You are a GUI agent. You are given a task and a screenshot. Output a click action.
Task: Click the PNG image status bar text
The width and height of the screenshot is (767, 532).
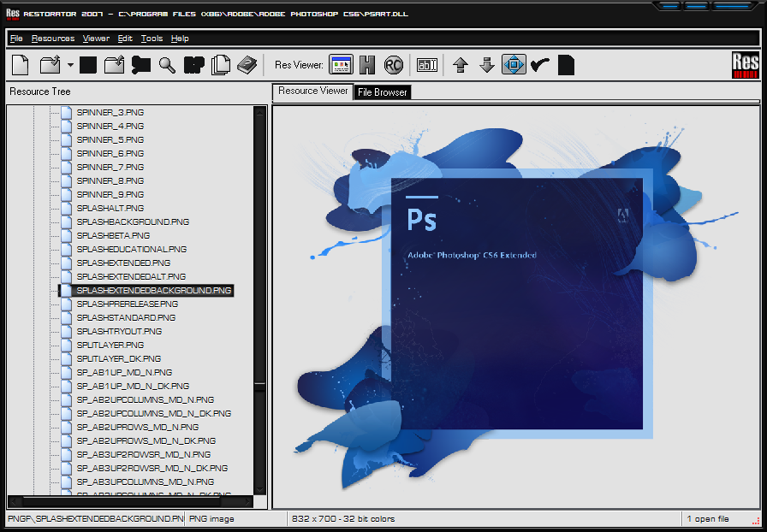211,519
